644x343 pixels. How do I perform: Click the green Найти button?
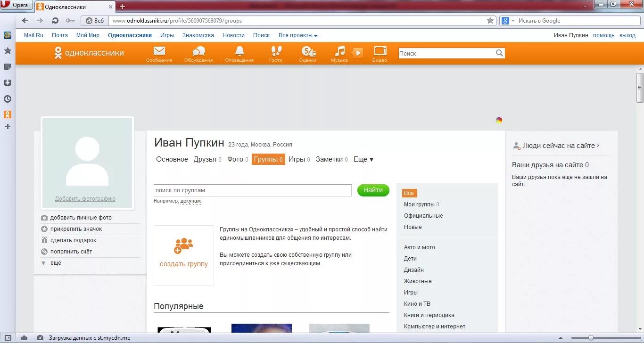(373, 190)
